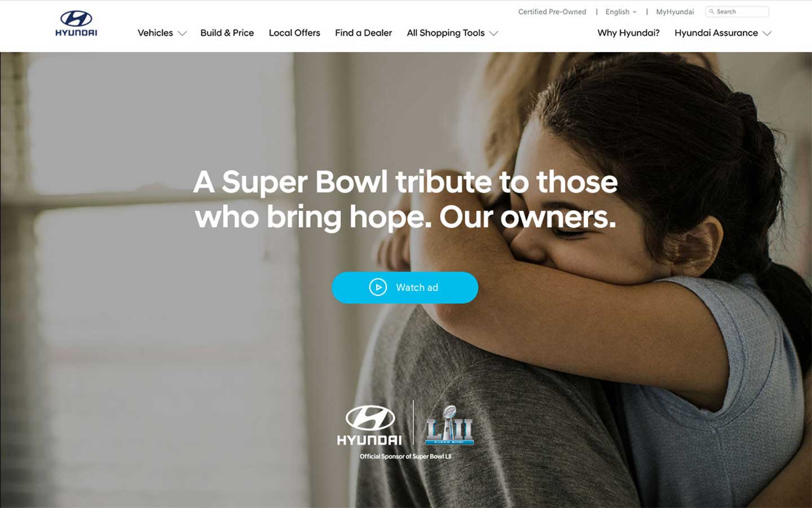This screenshot has width=812, height=508.
Task: Click the play circle icon on Watch ad
Action: coord(378,287)
